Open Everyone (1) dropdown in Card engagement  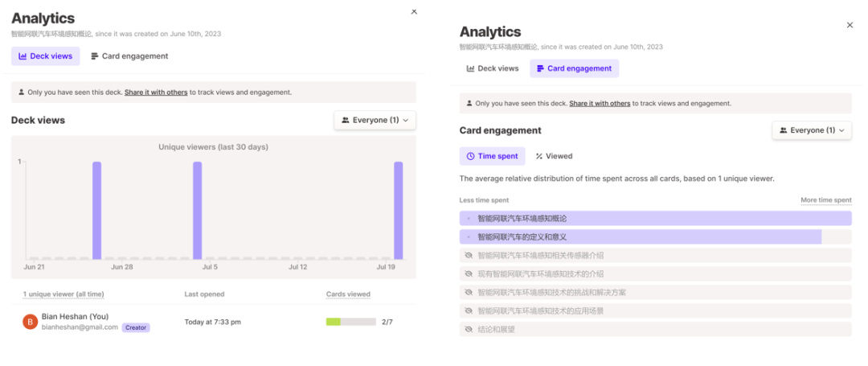812,130
